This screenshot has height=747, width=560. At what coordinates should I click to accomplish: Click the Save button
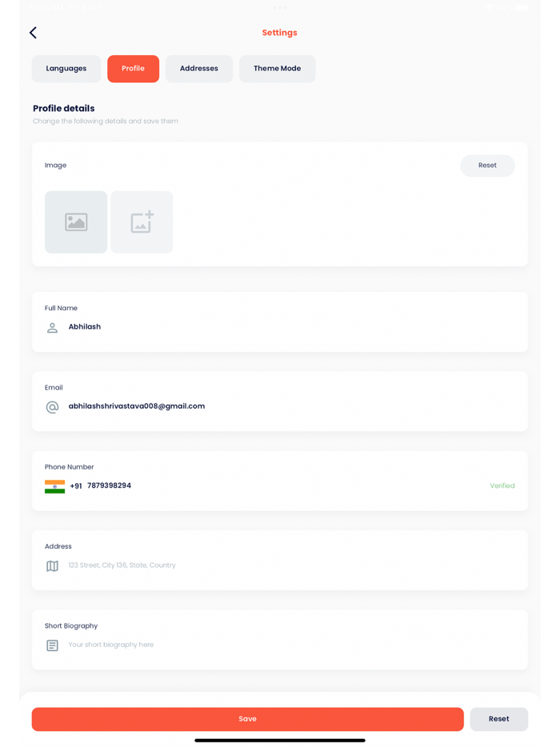(x=248, y=719)
